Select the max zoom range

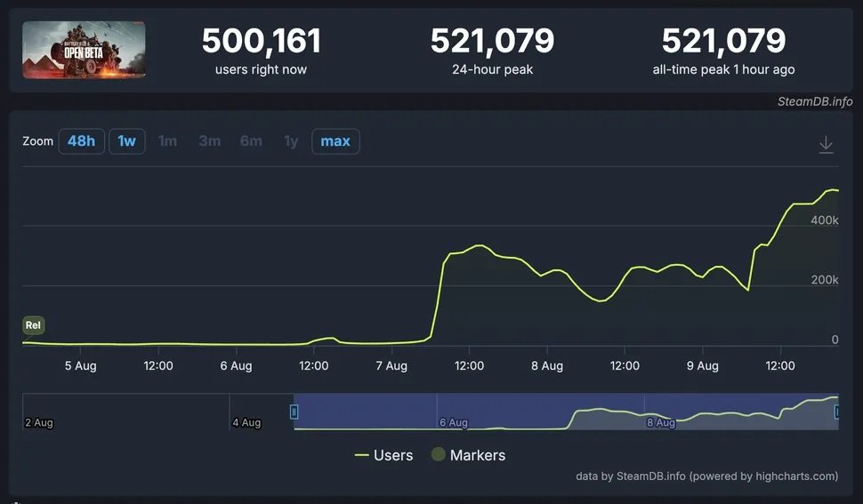(x=335, y=141)
